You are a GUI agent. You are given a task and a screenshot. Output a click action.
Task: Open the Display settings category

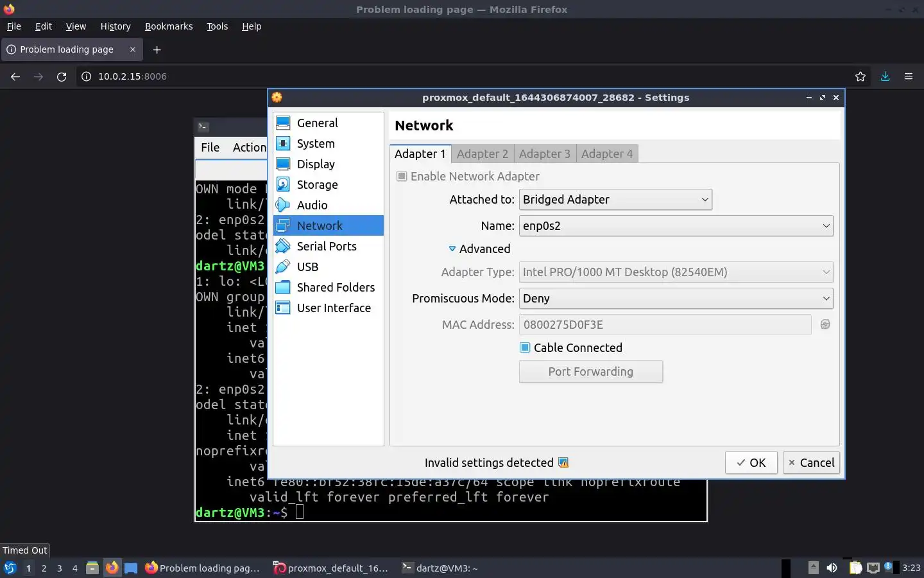click(328, 164)
